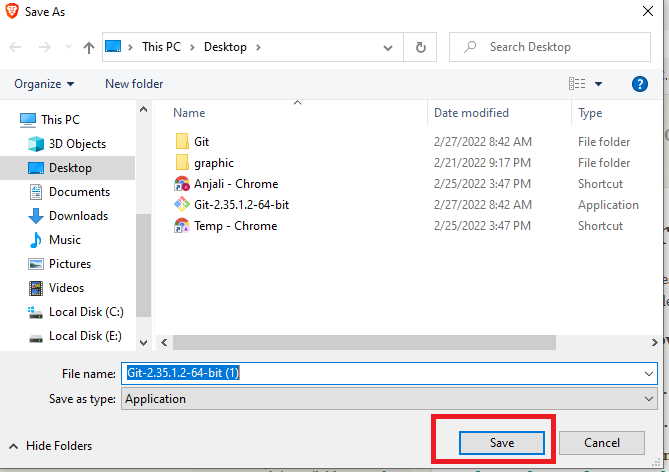669x472 pixels.
Task: Select the Git-2.35.1.2-64-bit application file
Action: tap(241, 204)
